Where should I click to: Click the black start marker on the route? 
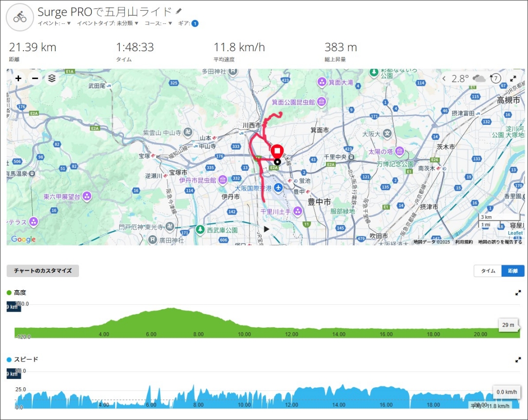[x=278, y=162]
